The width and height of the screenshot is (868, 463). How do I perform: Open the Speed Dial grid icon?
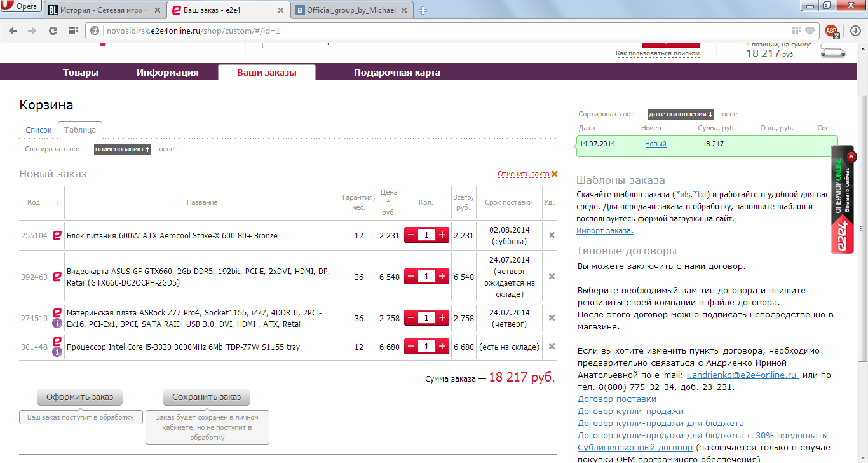tap(73, 31)
